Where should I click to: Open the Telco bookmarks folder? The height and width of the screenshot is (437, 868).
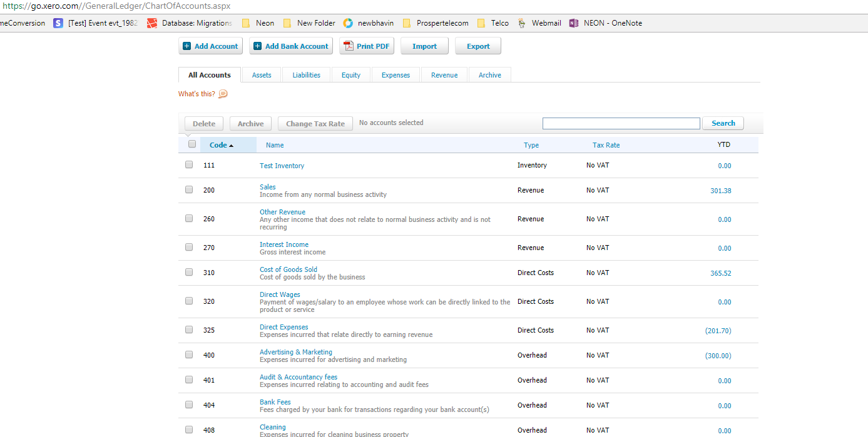coord(479,23)
